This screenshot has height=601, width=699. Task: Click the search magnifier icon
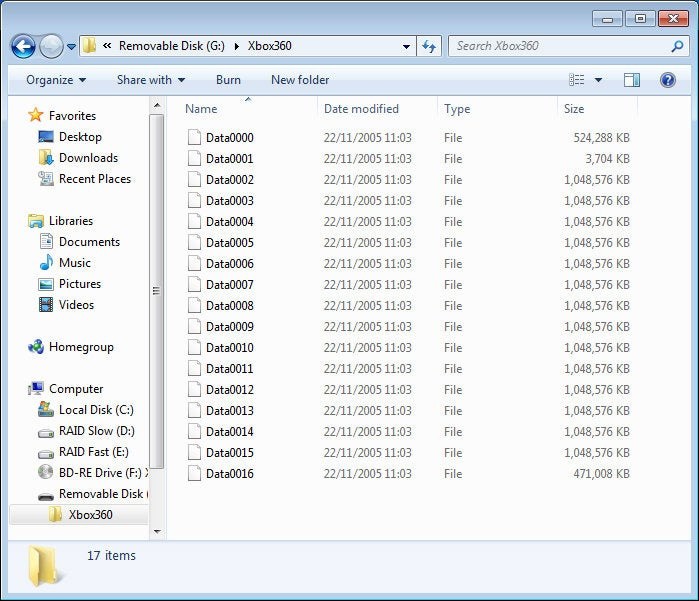[x=677, y=46]
